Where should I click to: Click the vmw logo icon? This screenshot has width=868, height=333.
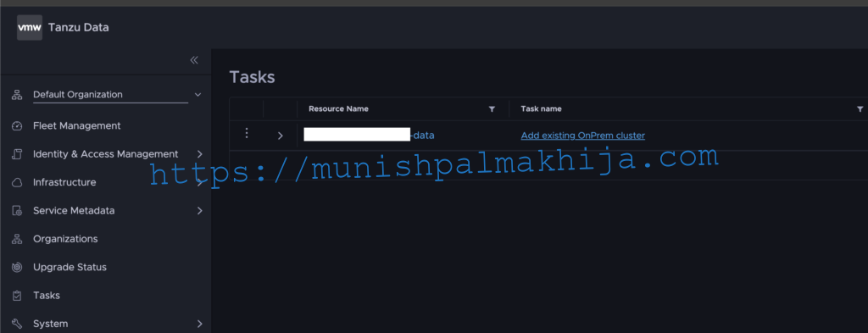click(30, 28)
